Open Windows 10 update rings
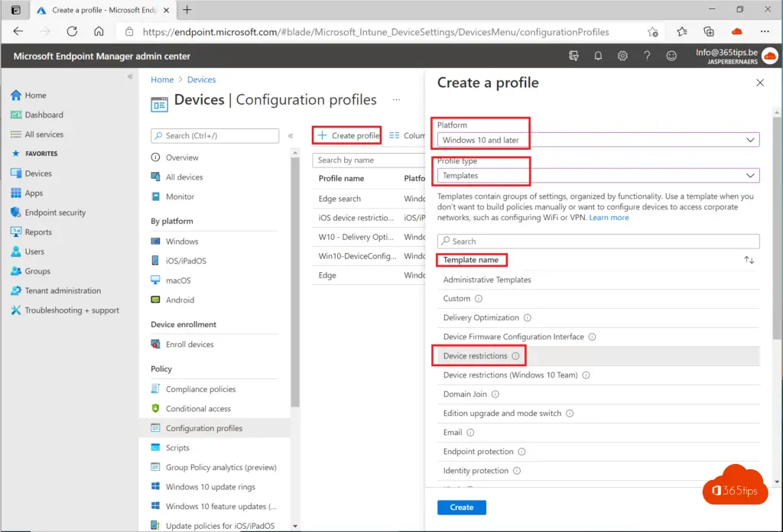 pyautogui.click(x=210, y=487)
